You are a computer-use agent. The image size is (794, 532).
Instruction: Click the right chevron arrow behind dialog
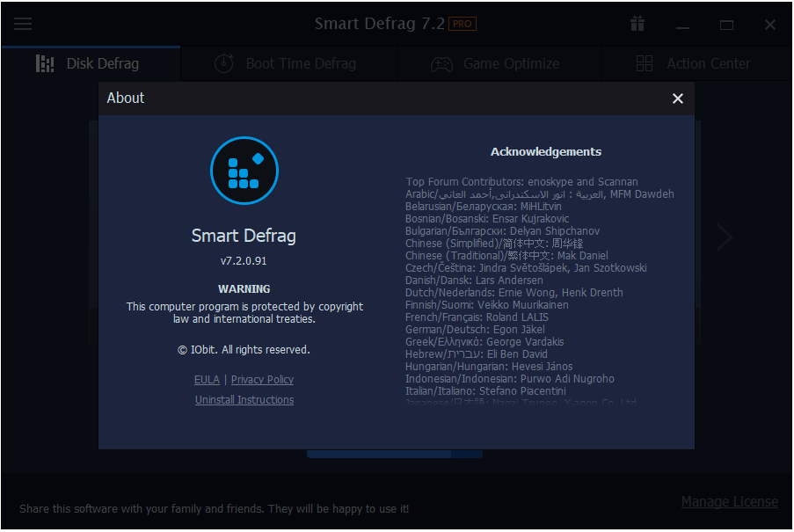[x=725, y=237]
